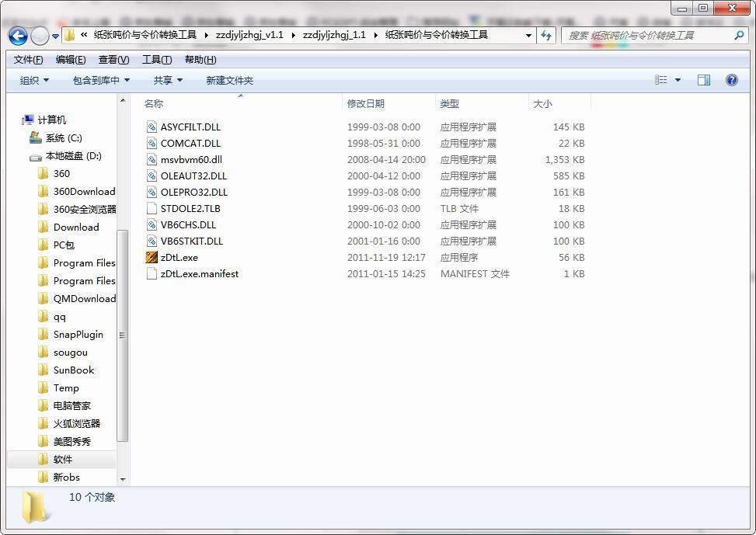Click the 计算机 node in the tree
The width and height of the screenshot is (756, 535).
pyautogui.click(x=51, y=120)
